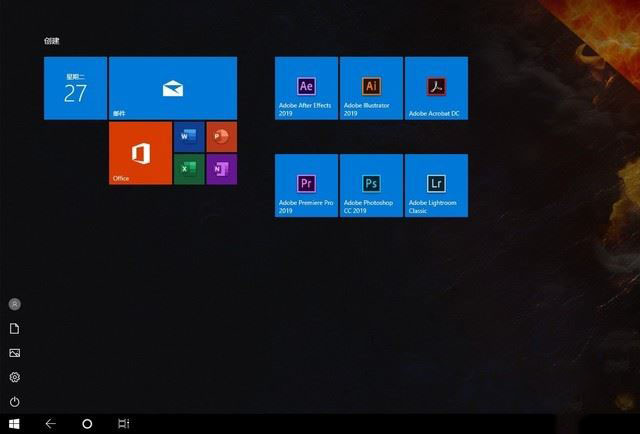Screen dimensions: 640x434
Task: Launch Adobe Photoshop CC 2019
Action: [371, 186]
